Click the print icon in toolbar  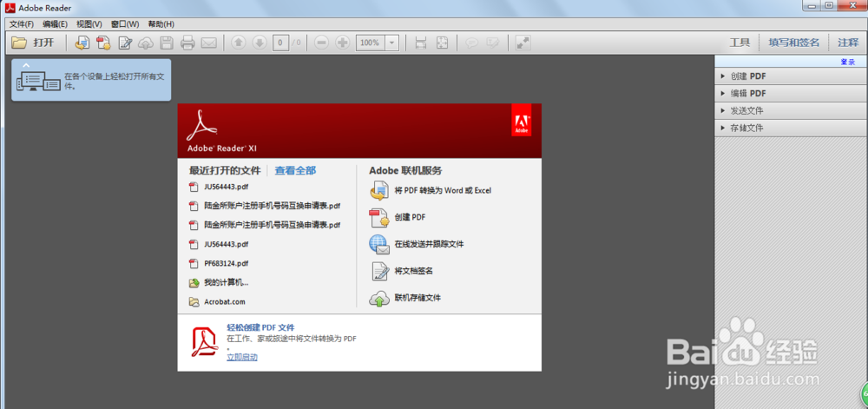pyautogui.click(x=187, y=43)
